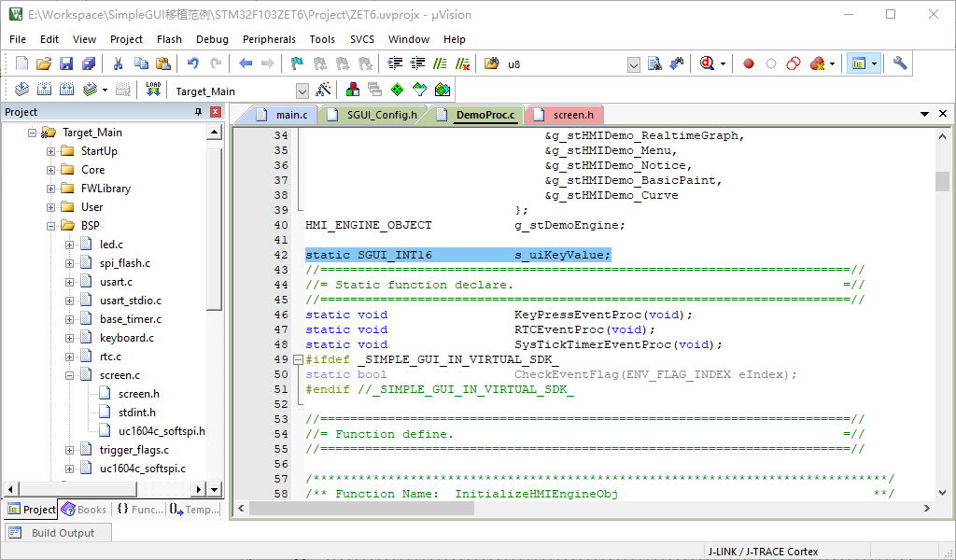Undo the last edit
The image size is (956, 560).
pos(193,63)
